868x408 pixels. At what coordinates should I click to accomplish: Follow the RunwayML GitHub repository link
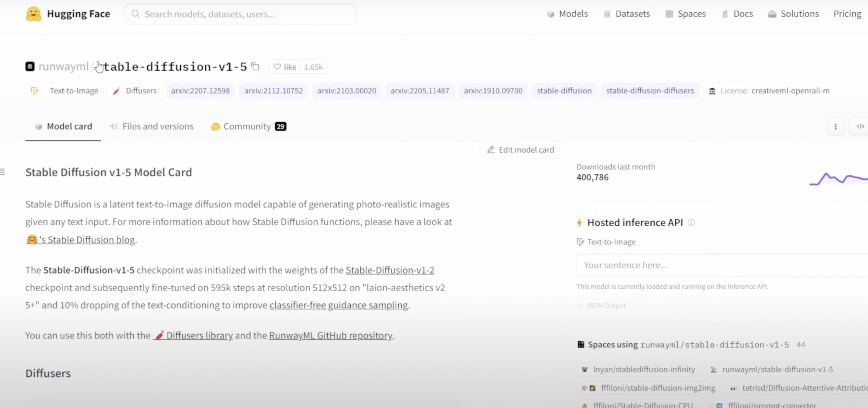(x=330, y=335)
